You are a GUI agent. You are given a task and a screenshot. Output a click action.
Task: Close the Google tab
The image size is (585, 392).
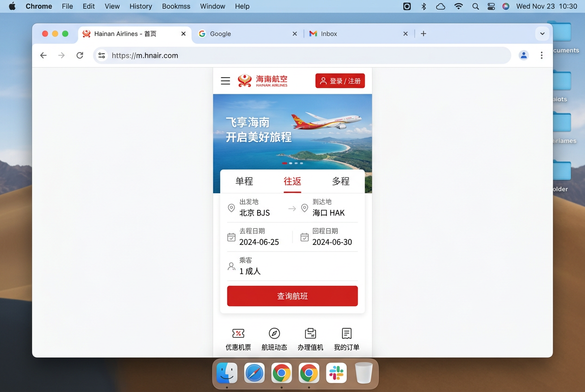tap(295, 34)
